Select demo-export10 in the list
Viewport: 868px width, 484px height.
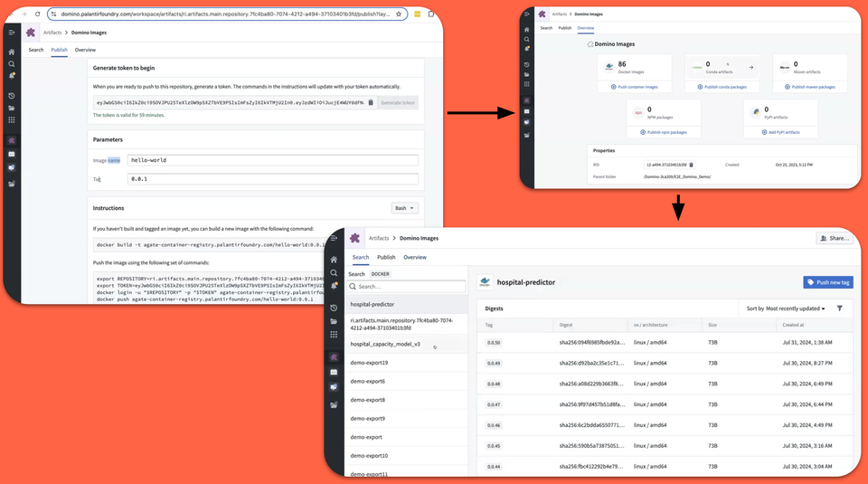(406, 456)
